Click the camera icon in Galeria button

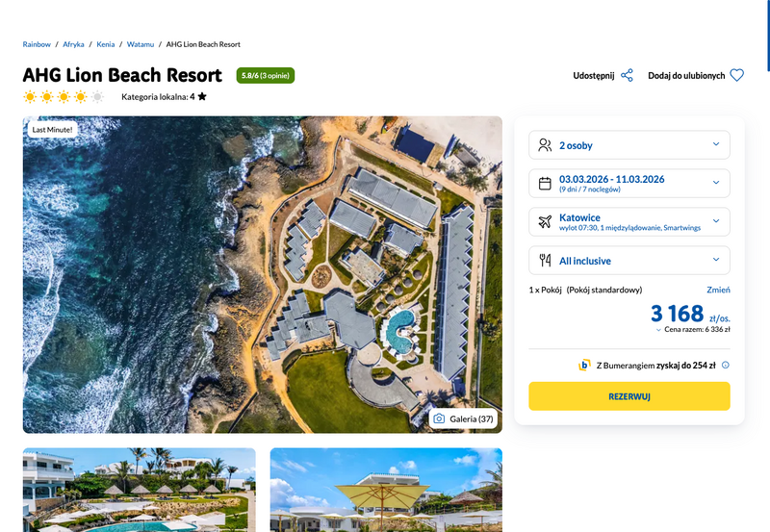(x=439, y=418)
